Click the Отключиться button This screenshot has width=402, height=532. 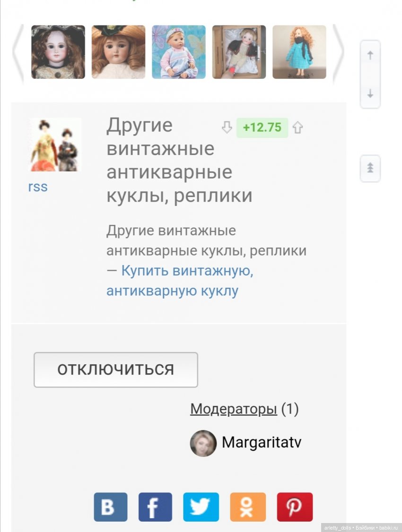[x=116, y=369]
